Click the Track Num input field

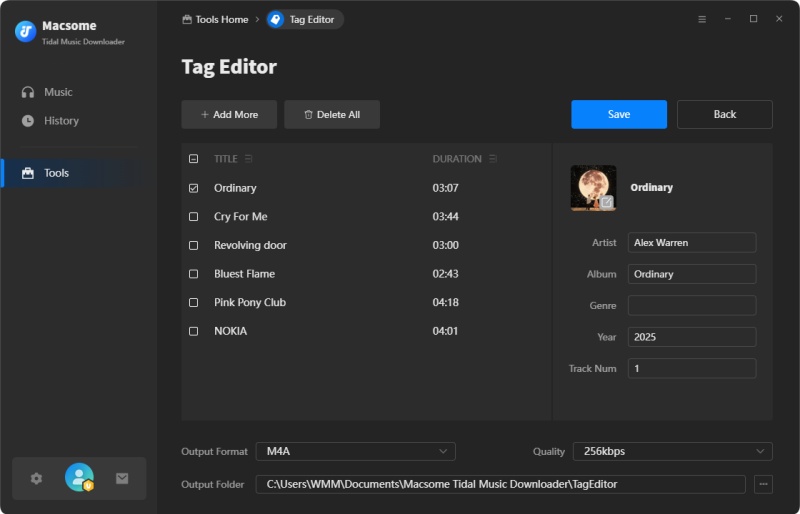click(x=692, y=368)
